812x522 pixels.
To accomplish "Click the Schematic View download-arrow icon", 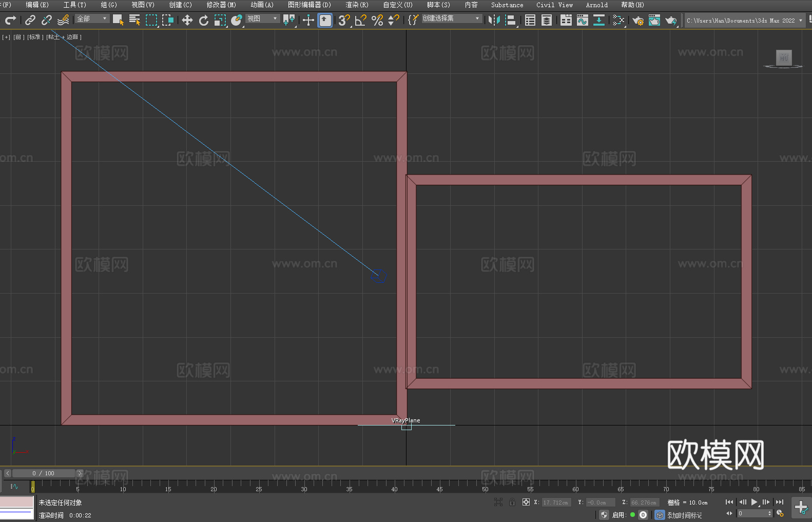I will pyautogui.click(x=599, y=20).
